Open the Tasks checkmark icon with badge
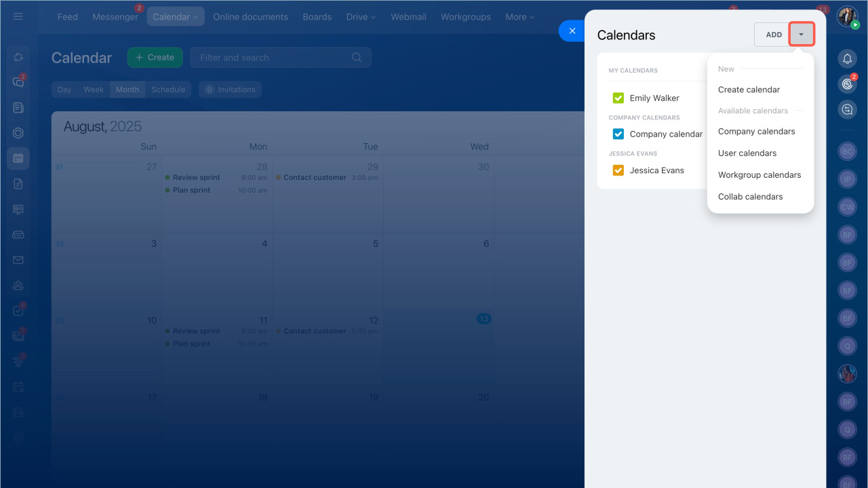This screenshot has width=868, height=488. 18,311
